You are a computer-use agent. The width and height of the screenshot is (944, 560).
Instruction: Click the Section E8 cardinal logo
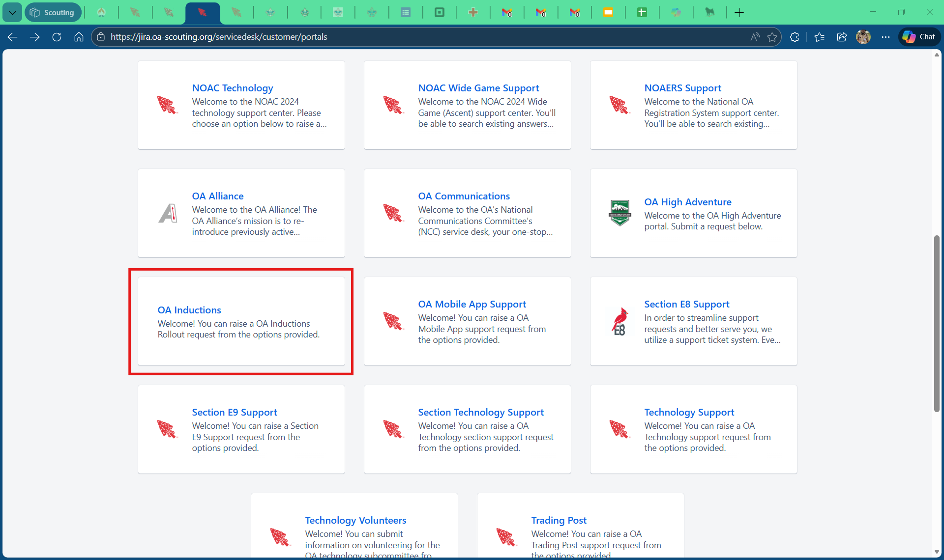619,321
